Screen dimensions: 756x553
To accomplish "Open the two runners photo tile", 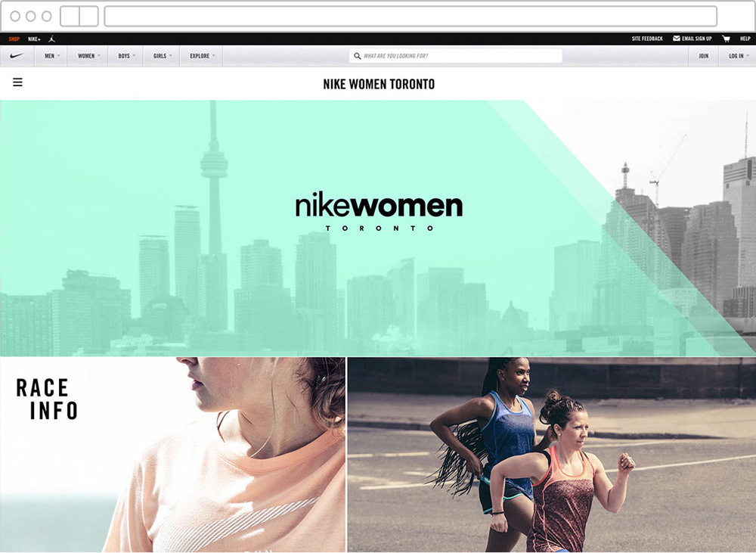I will coord(552,455).
